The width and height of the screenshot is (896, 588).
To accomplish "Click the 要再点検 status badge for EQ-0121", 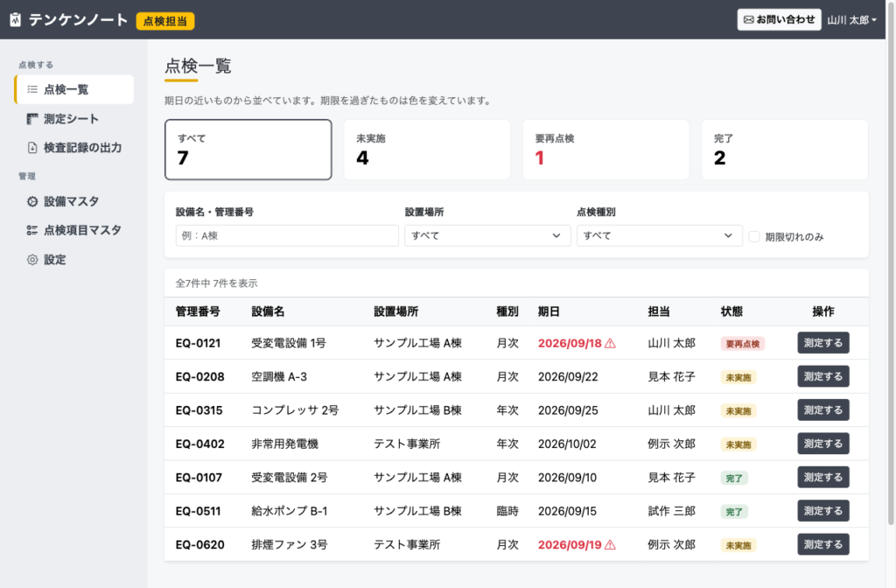I will coord(742,344).
